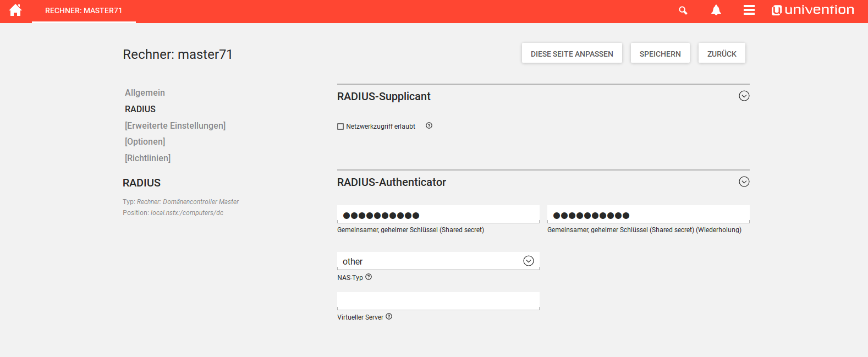Switch to the Allgemein tab
The width and height of the screenshot is (868, 357).
[145, 93]
